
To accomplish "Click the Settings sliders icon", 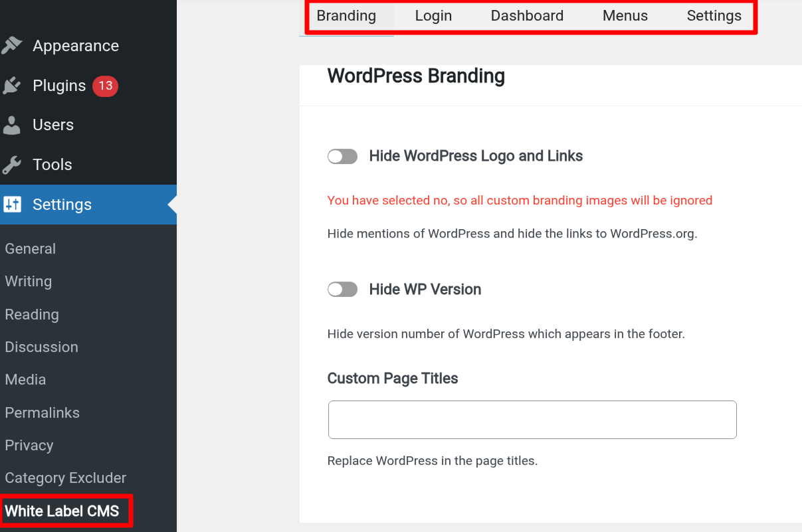I will (13, 205).
